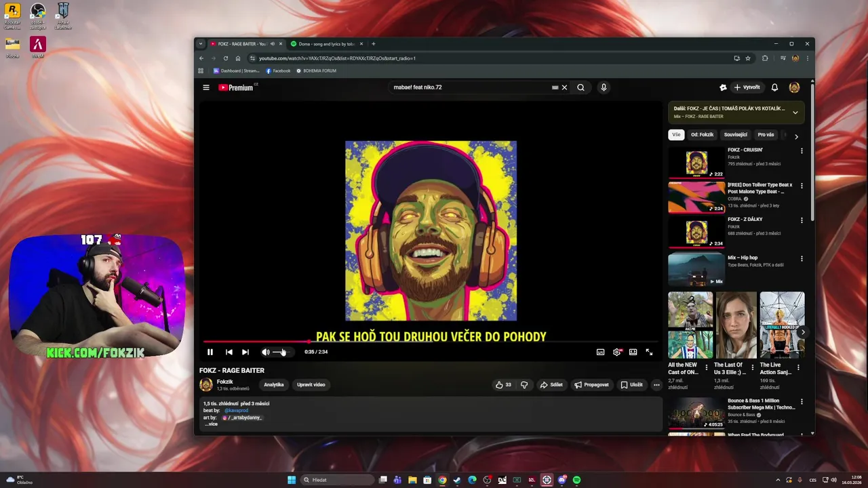This screenshot has width=868, height=488.
Task: Select the Od: Fokzik filter chip
Action: click(702, 134)
